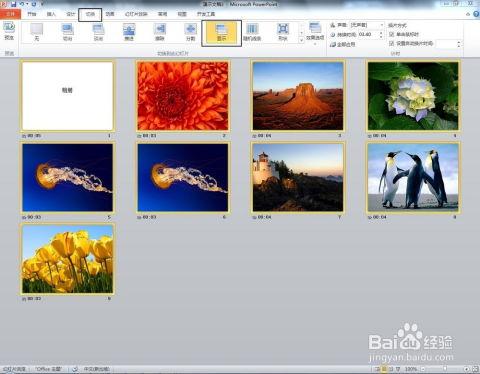Screen dimensions: 480x374
Task: Open Customize Quick Access Toolbar dropdown
Action: pyautogui.click(x=42, y=4)
